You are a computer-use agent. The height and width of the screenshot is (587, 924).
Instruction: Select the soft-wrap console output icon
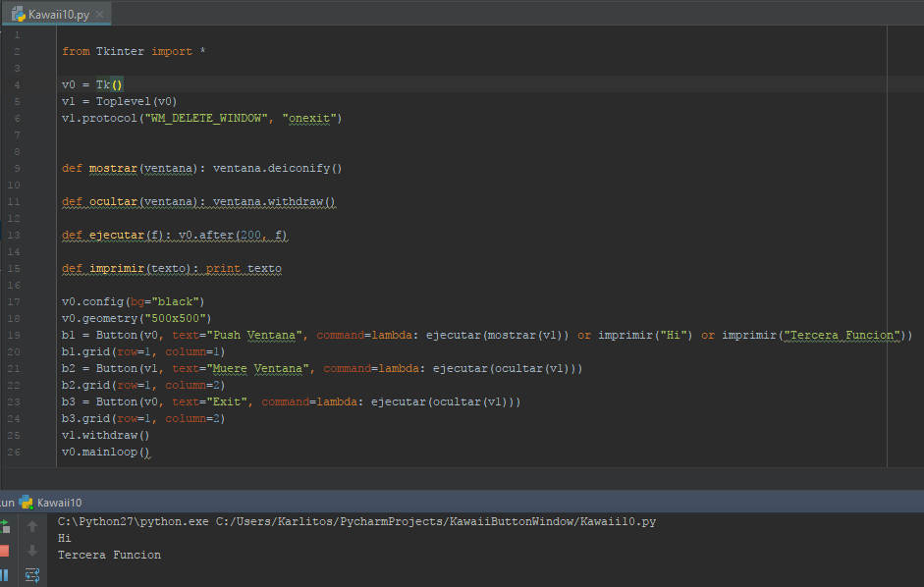pyautogui.click(x=31, y=575)
